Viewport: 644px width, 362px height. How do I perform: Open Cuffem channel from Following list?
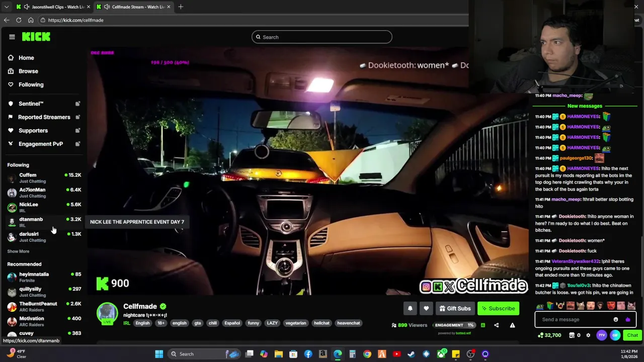point(44,177)
